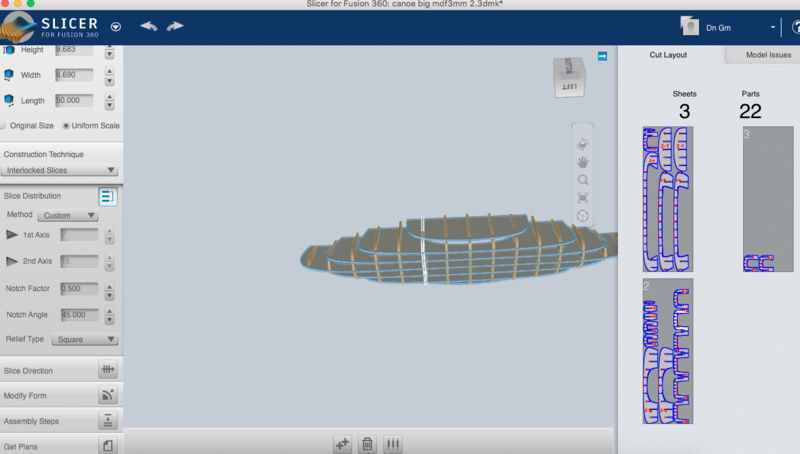Click the Sheets count 3
The width and height of the screenshot is (800, 454).
pos(685,111)
